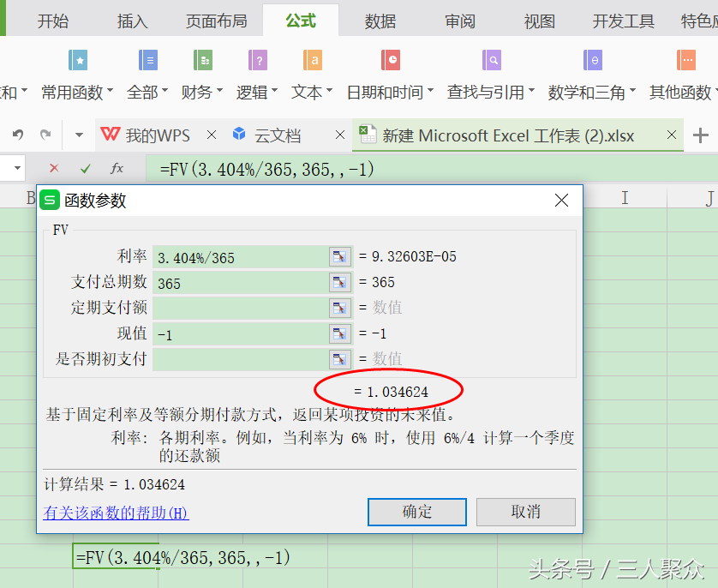Click the 现值 input field
Viewport: 718px width, 588px height.
coord(241,333)
